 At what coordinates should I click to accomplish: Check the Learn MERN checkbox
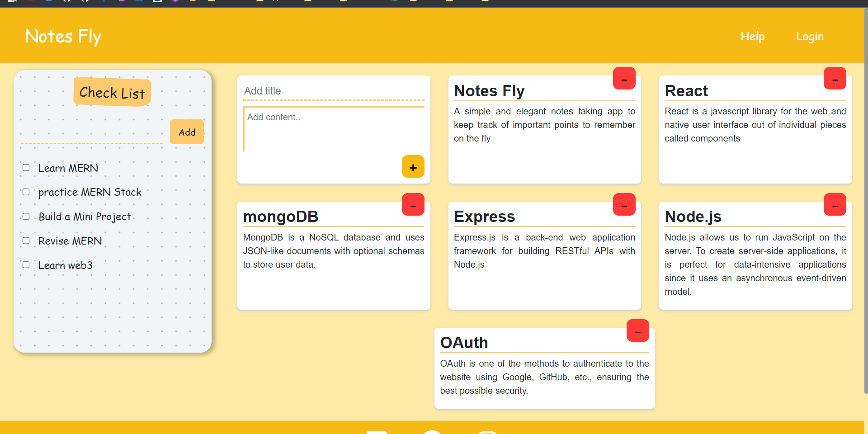pos(26,168)
